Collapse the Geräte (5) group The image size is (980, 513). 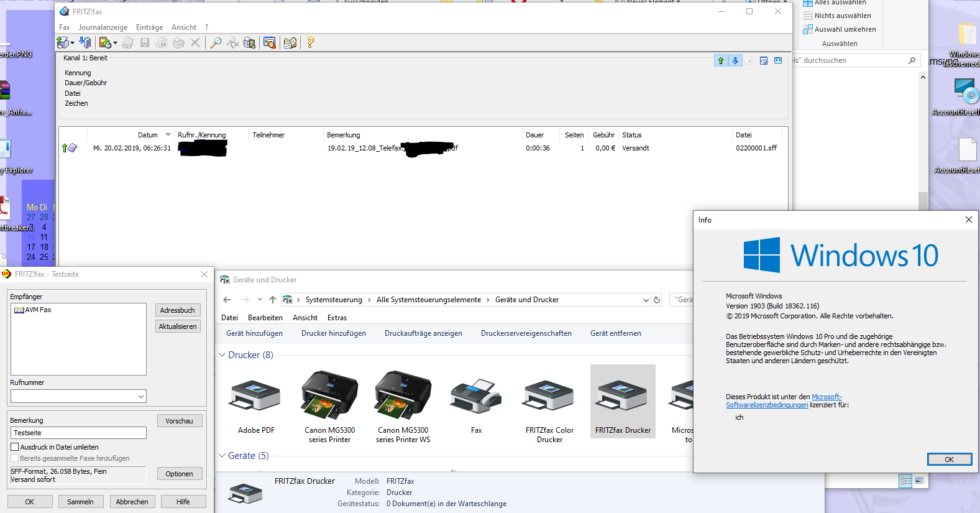222,456
